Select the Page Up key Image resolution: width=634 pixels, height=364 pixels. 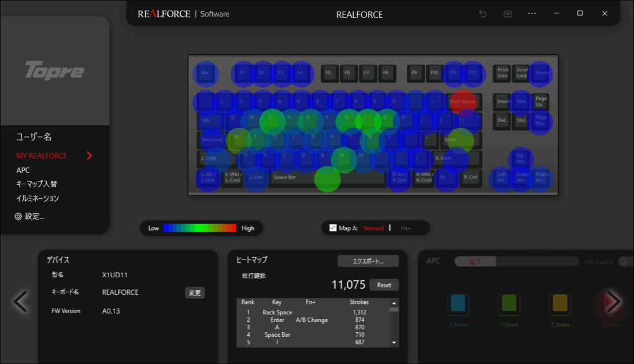point(540,102)
